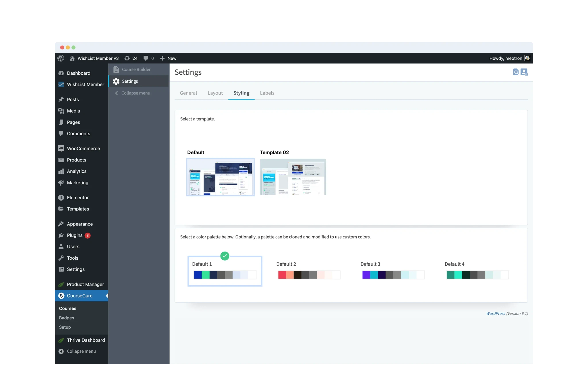Open the Labels tab
Image resolution: width=588 pixels, height=386 pixels.
tap(267, 93)
